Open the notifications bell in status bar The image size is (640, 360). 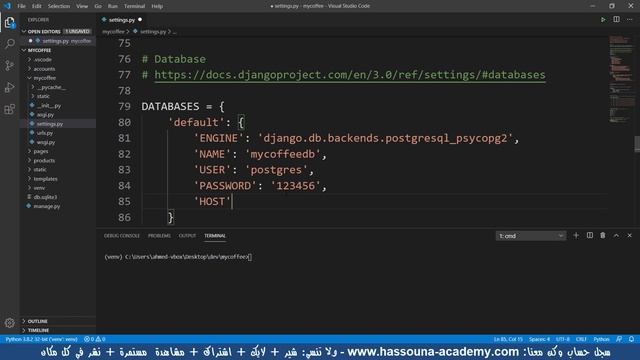click(x=631, y=339)
